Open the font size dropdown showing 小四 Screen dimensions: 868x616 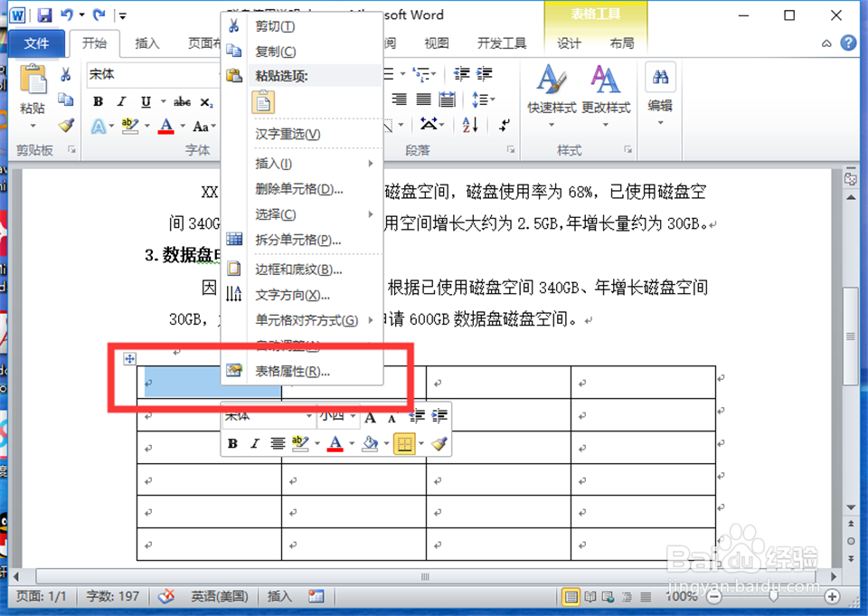click(x=335, y=417)
